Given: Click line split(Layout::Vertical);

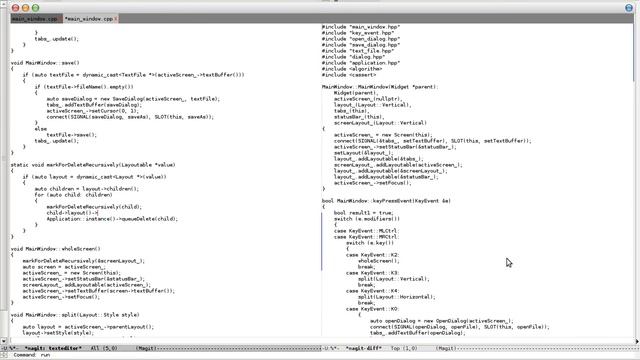Looking at the screenshot, I should point(393,279).
